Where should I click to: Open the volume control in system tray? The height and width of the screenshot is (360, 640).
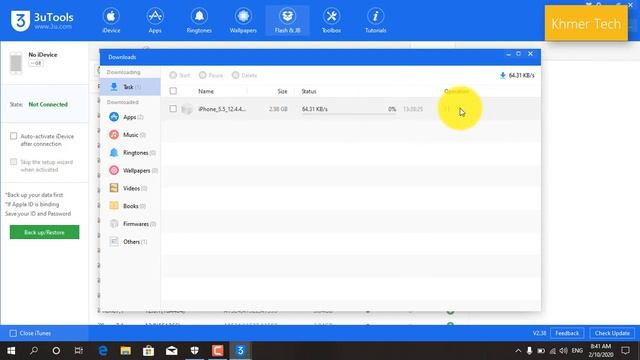[x=564, y=351]
